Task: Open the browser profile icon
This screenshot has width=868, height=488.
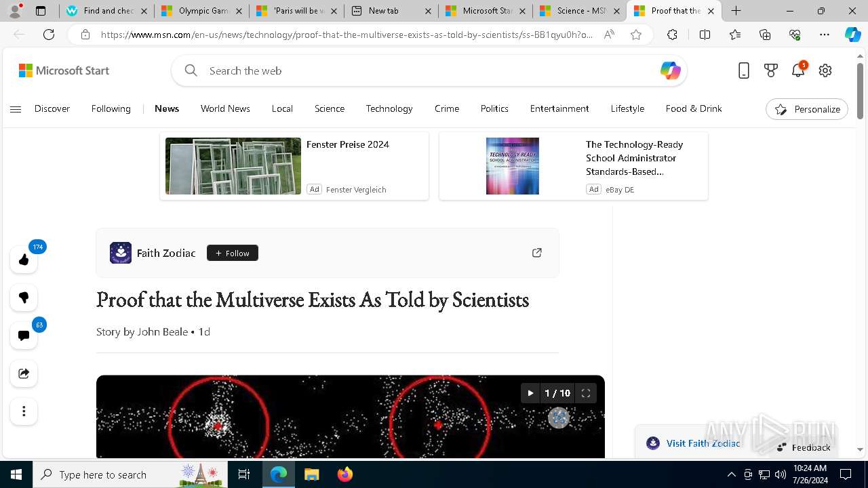Action: [x=15, y=11]
